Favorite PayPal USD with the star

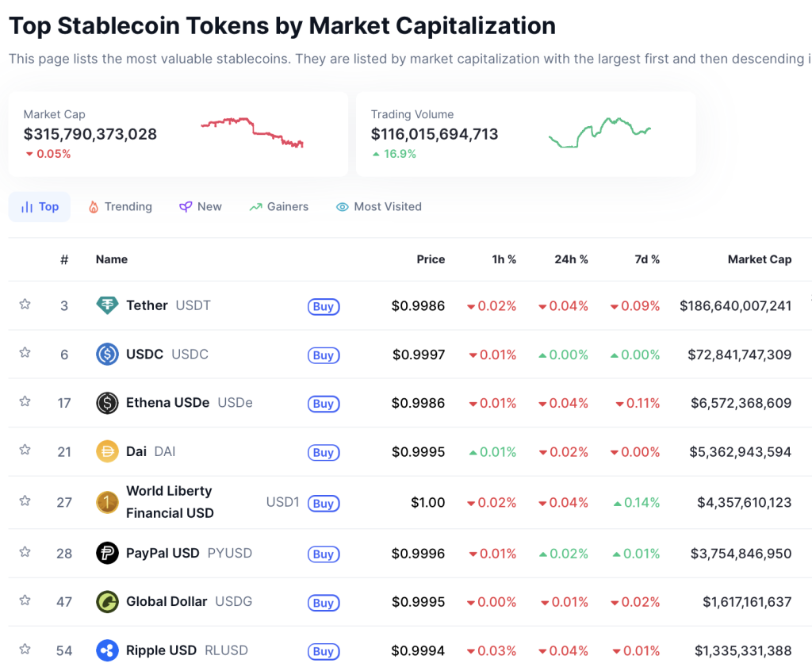click(25, 552)
